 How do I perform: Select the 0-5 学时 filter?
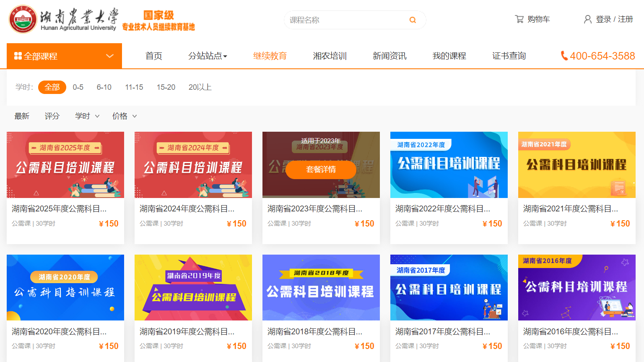(78, 87)
